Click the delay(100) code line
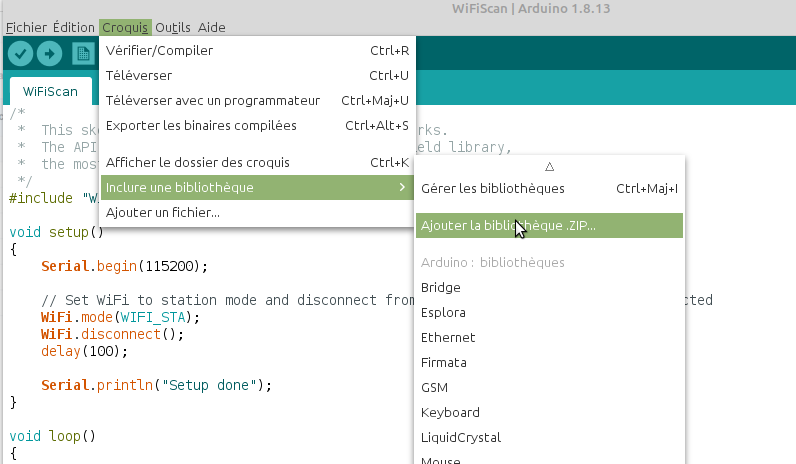This screenshot has width=796, height=464. [84, 351]
